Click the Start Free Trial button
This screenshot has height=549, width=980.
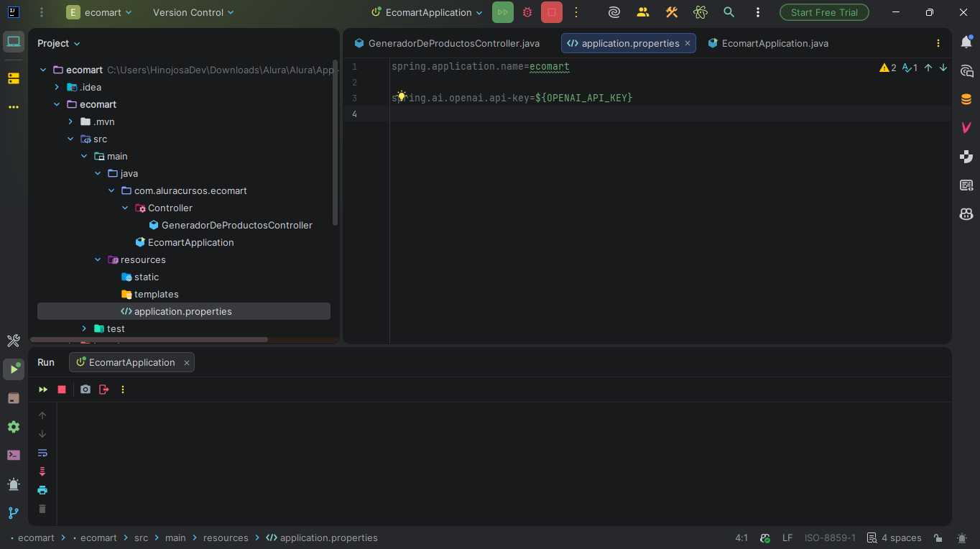point(823,12)
